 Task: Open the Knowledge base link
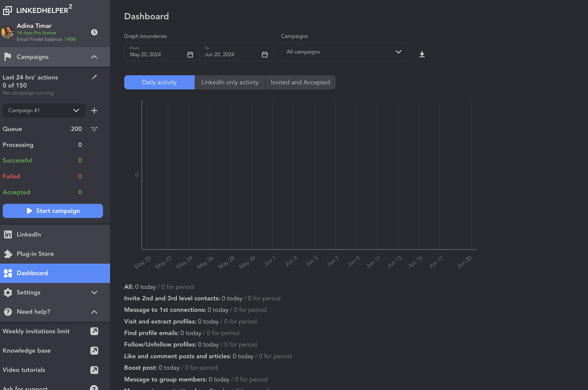point(27,351)
